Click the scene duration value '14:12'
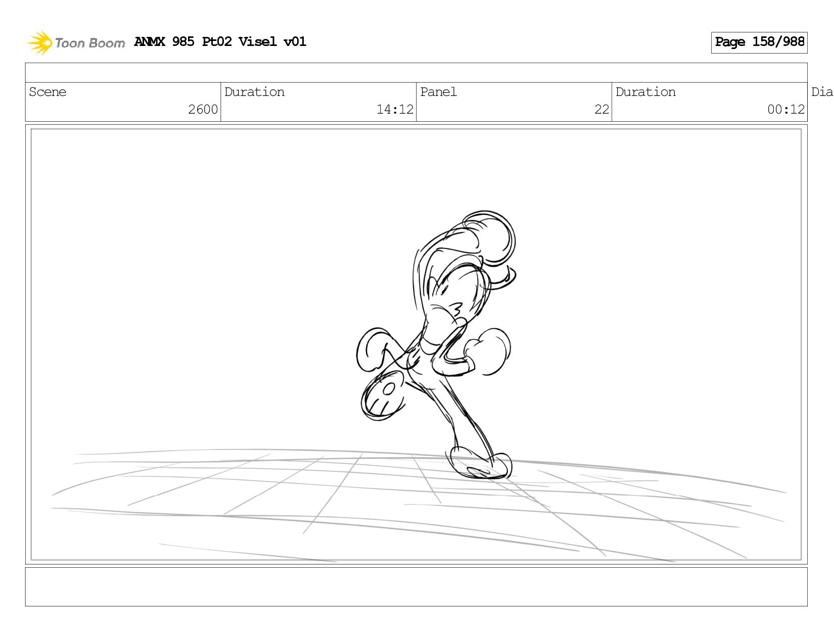 pyautogui.click(x=395, y=110)
